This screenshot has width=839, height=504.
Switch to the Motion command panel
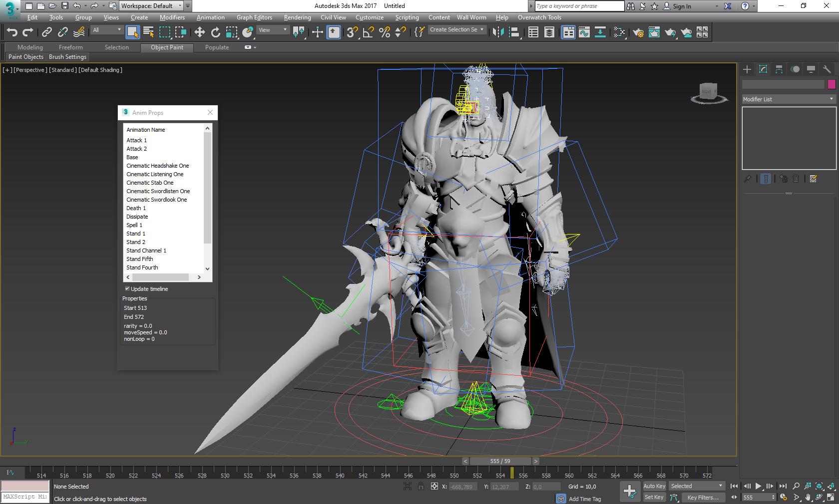(x=795, y=69)
